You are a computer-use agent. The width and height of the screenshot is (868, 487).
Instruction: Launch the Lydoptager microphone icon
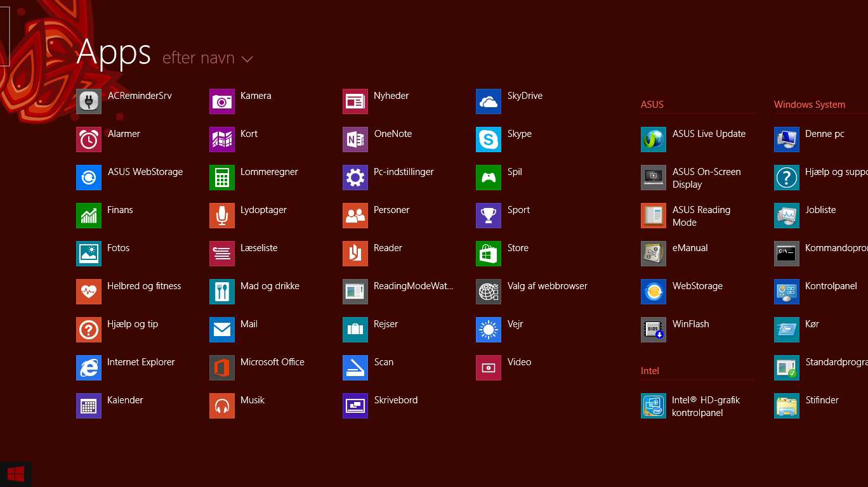[222, 216]
